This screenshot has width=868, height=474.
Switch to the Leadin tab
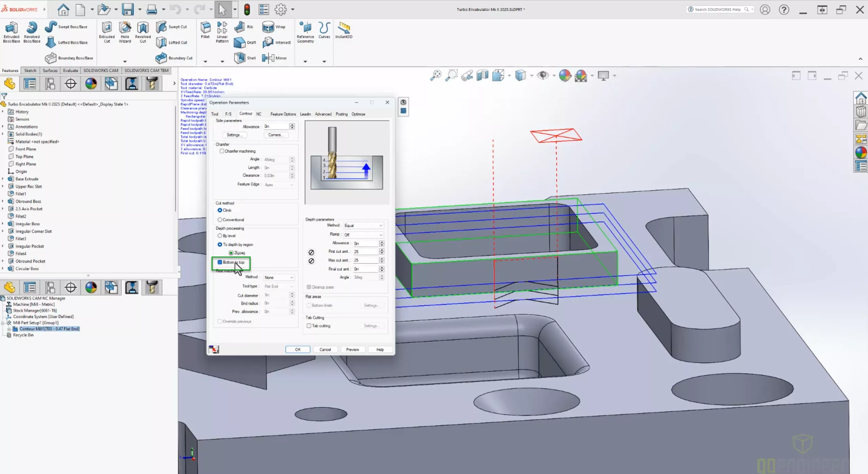coord(305,114)
